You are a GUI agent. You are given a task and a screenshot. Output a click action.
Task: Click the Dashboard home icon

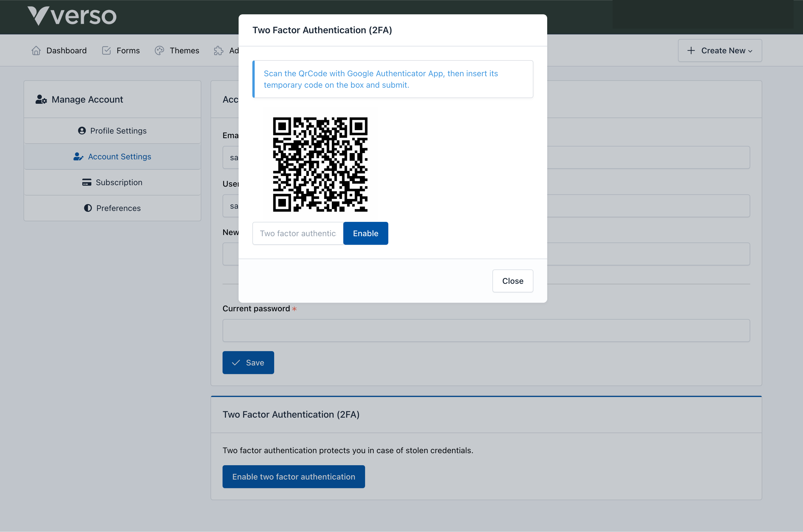coord(36,50)
